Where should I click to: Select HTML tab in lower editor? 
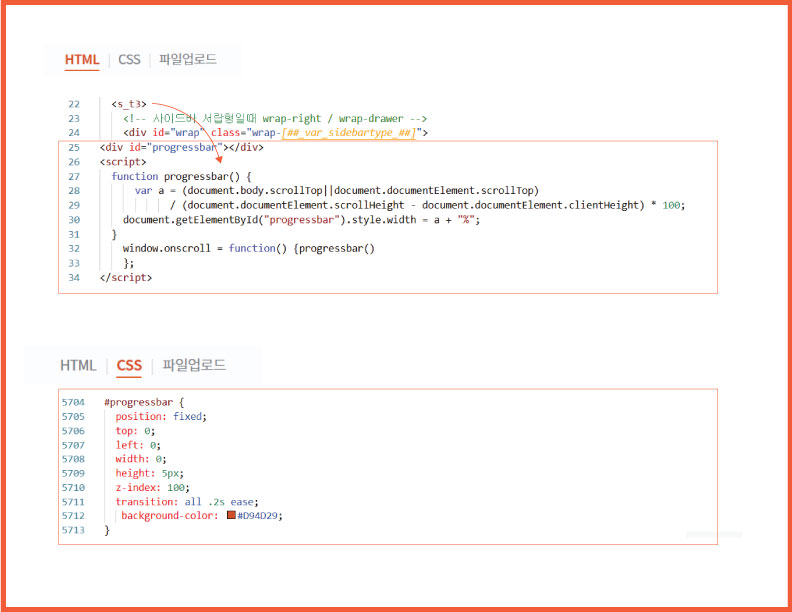78,365
